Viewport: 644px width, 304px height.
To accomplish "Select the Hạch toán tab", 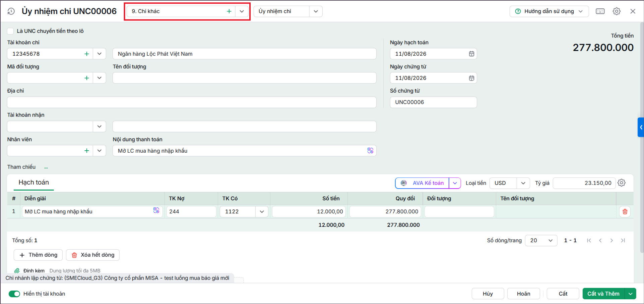I will click(x=34, y=182).
